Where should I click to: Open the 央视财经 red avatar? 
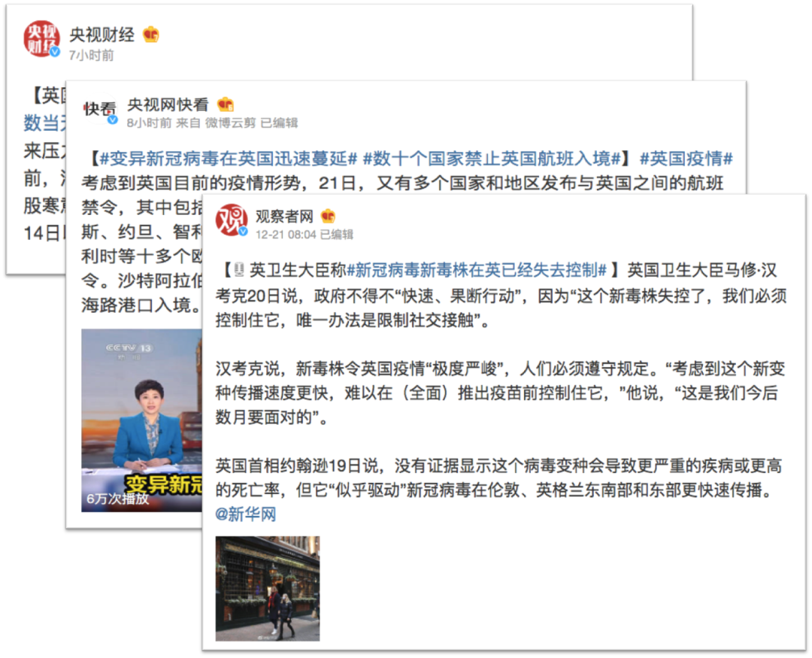tap(41, 38)
